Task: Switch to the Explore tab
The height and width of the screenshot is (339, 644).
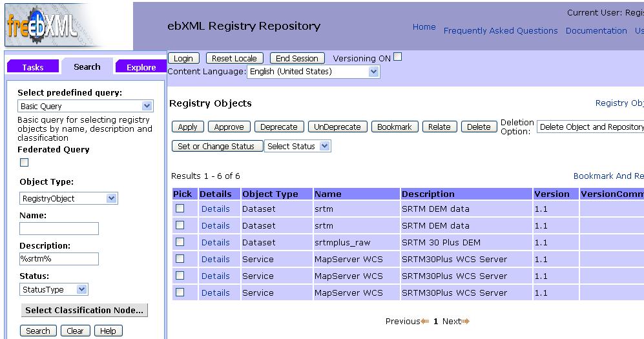Action: point(141,67)
